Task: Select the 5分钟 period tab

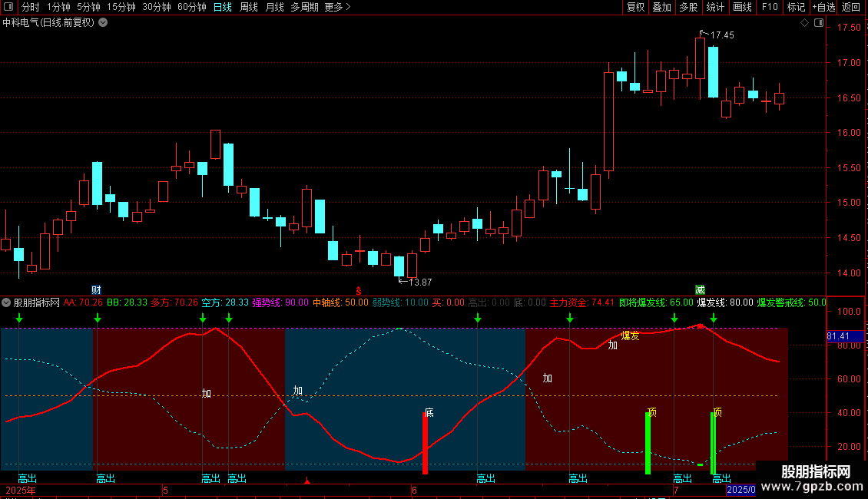Action: (x=88, y=7)
